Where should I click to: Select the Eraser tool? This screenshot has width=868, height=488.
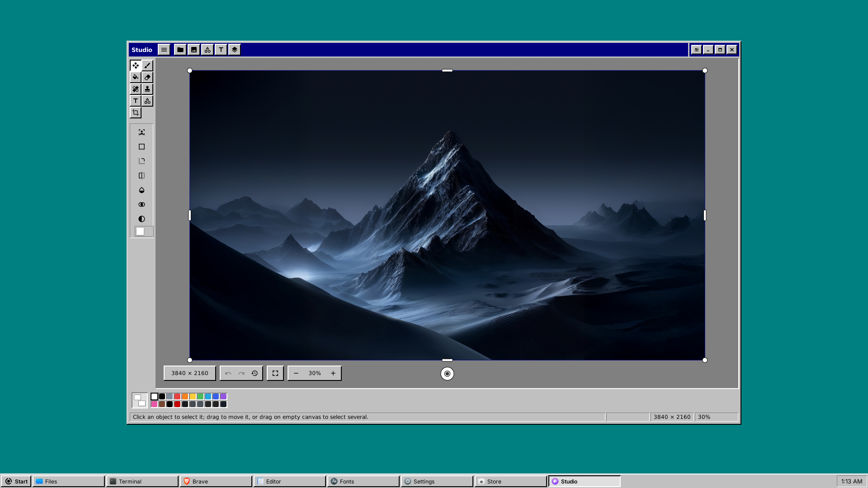[147, 77]
